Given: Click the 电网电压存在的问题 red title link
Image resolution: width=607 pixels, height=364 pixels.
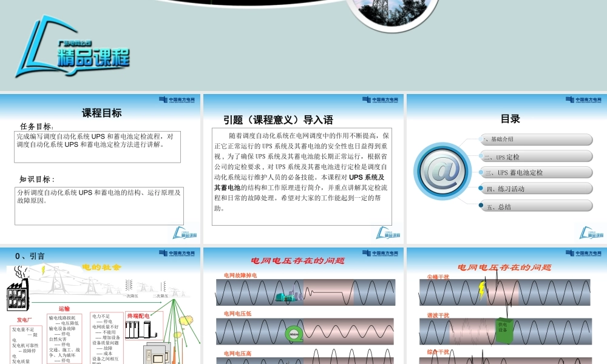Looking at the screenshot, I should coord(299,260).
